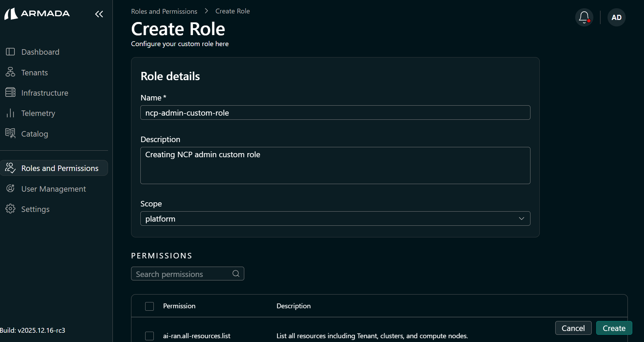Select all permissions with header checkbox

point(149,306)
